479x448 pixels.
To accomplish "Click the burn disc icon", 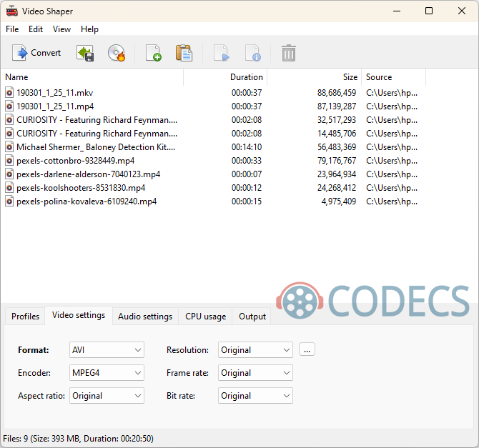I will click(117, 53).
